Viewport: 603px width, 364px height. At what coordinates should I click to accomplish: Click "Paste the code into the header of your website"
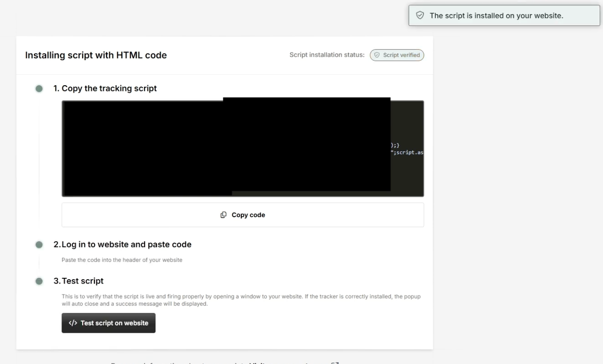coord(122,260)
